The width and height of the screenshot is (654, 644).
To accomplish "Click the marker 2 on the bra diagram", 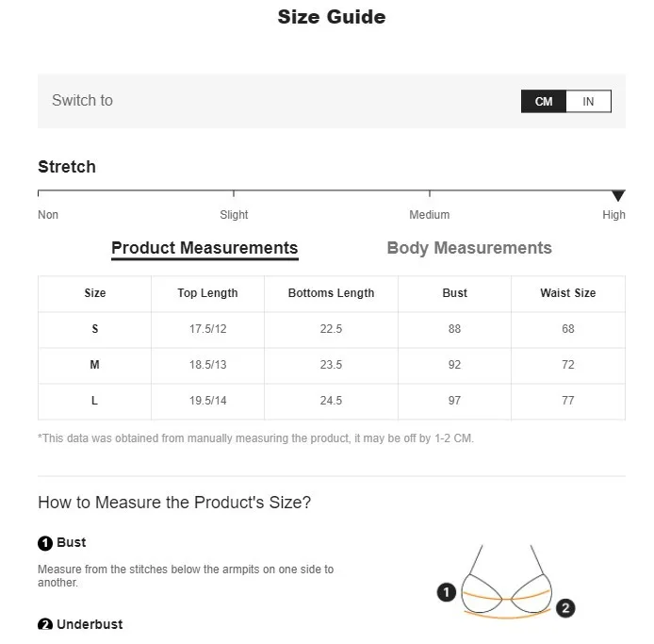I will tap(565, 608).
